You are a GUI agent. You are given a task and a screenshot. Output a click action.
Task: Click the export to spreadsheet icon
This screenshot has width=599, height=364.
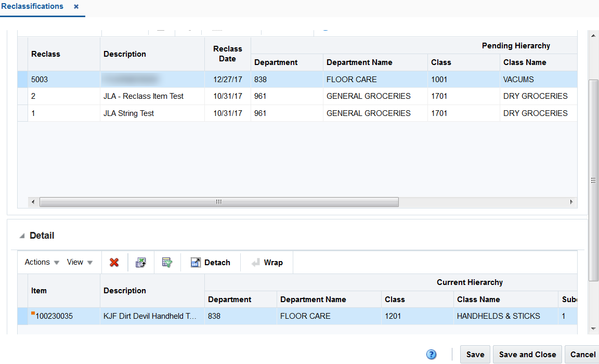click(x=140, y=263)
